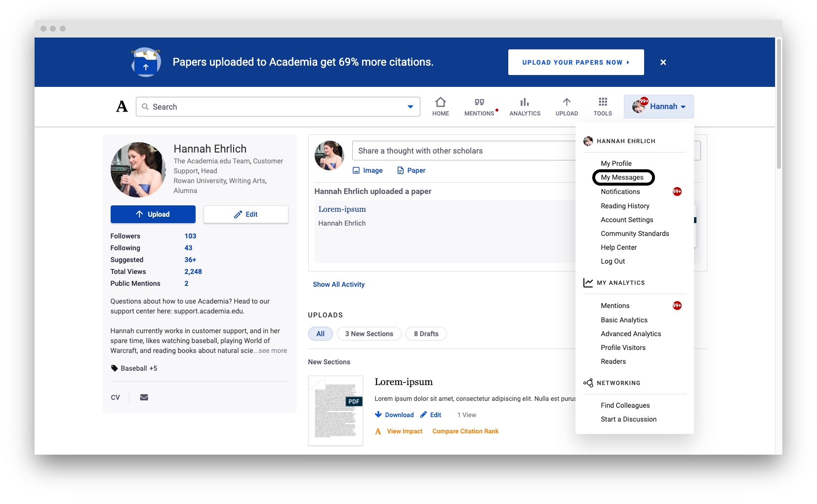This screenshot has width=817, height=504.
Task: Switch to 8 Drafts tab
Action: [x=426, y=334]
